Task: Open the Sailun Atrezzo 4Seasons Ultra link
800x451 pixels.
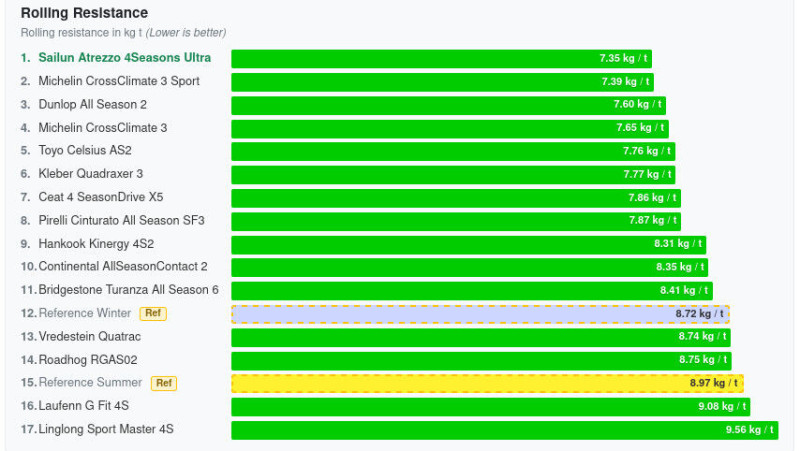Action: (x=124, y=58)
